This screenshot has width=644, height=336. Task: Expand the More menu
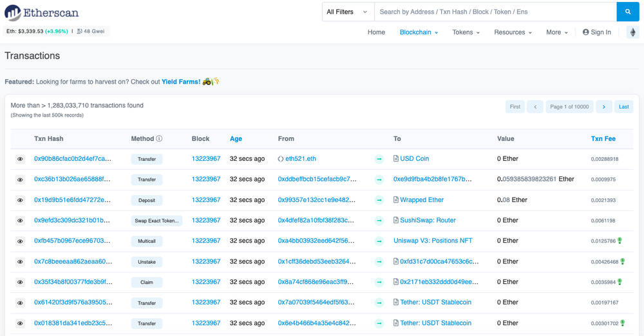tap(557, 32)
